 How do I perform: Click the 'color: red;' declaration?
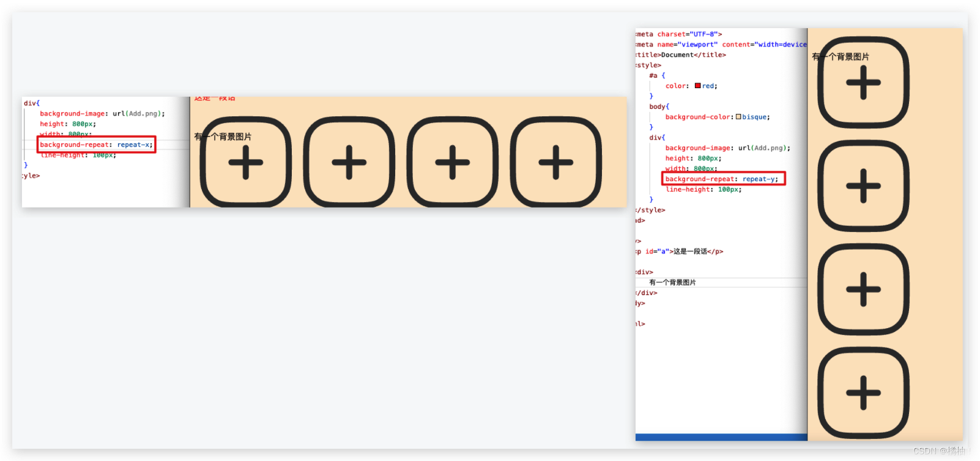pyautogui.click(x=691, y=86)
